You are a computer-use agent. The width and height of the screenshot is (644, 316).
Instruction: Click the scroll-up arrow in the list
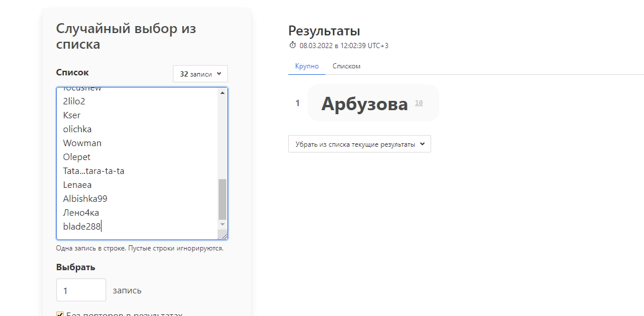[x=222, y=93]
